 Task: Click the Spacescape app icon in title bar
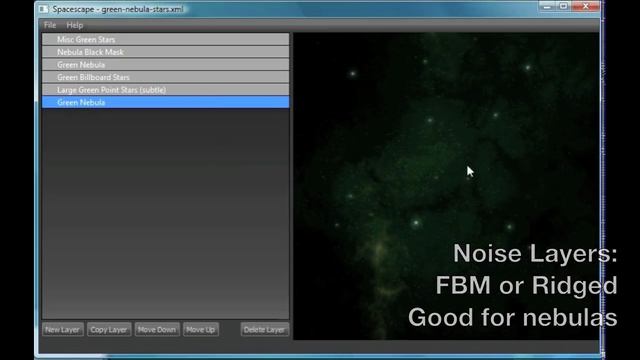(44, 9)
